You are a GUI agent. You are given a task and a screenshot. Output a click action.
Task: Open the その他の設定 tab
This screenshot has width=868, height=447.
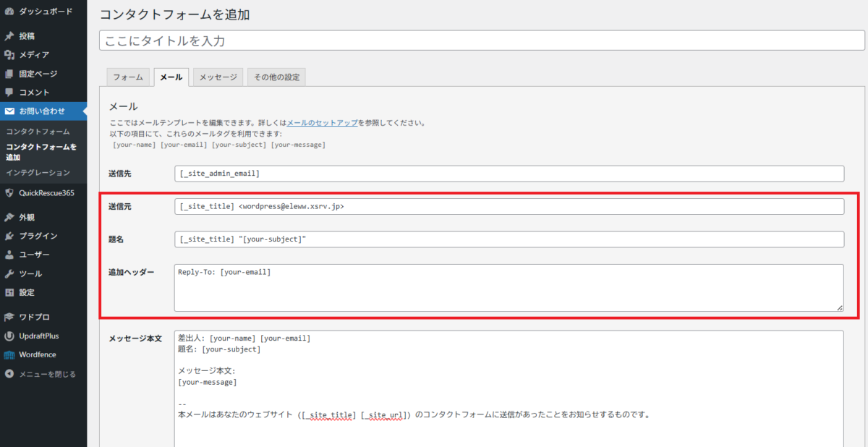click(x=276, y=77)
